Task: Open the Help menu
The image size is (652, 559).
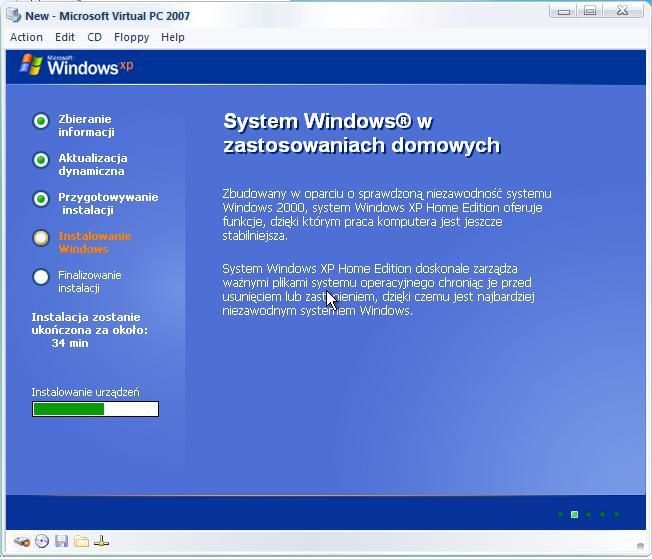Action: coord(173,37)
